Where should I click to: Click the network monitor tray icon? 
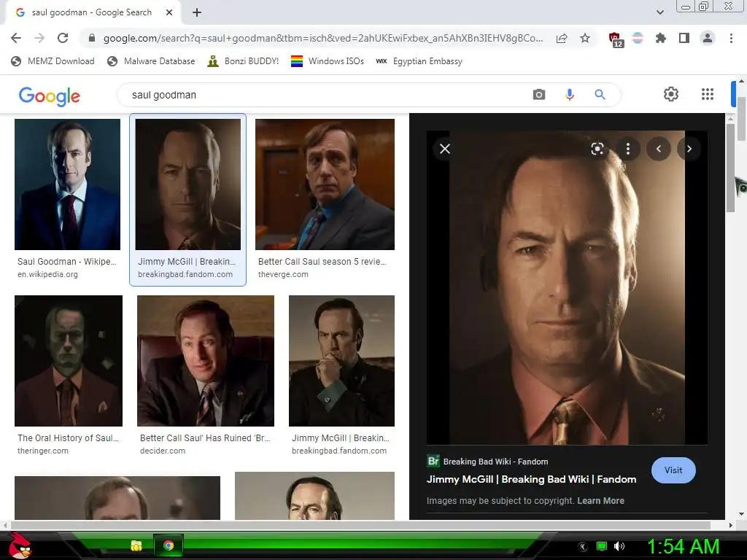pyautogui.click(x=602, y=546)
